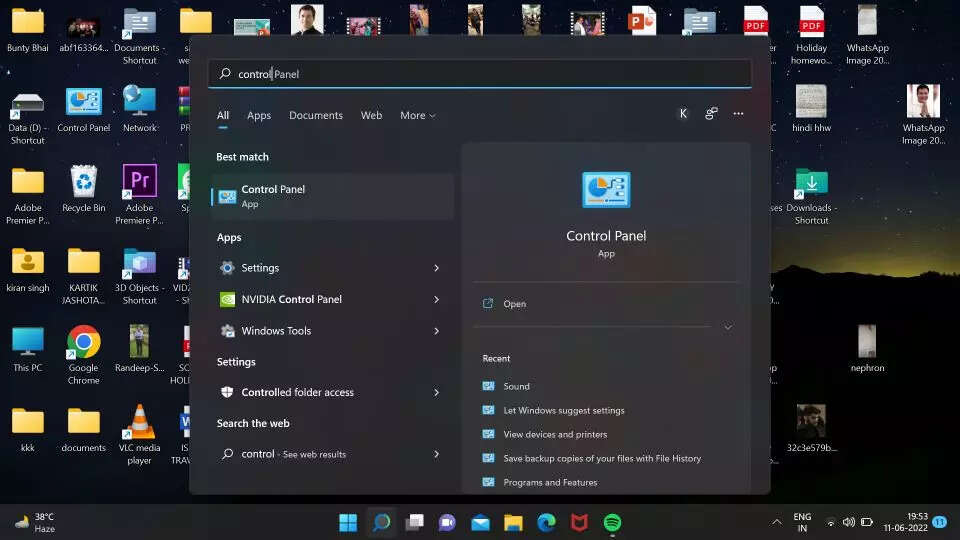This screenshot has width=960, height=540.
Task: Open the weather widget showing 38°C Haze
Action: coord(36,522)
